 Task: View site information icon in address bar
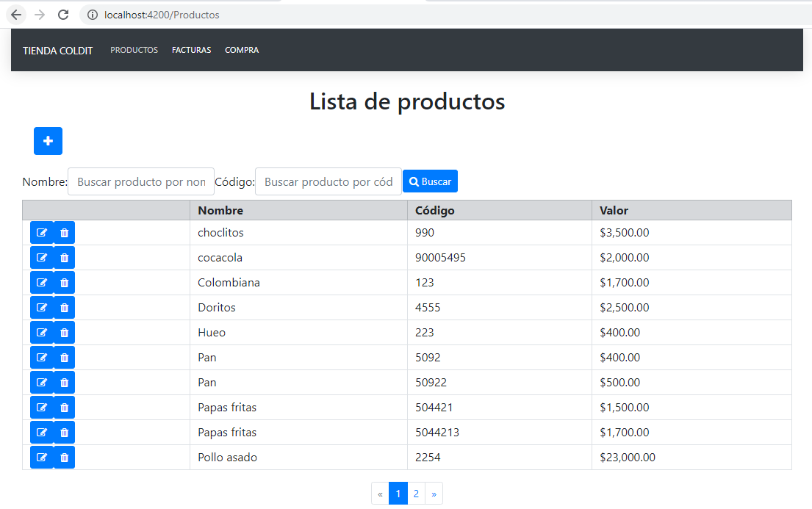(92, 15)
